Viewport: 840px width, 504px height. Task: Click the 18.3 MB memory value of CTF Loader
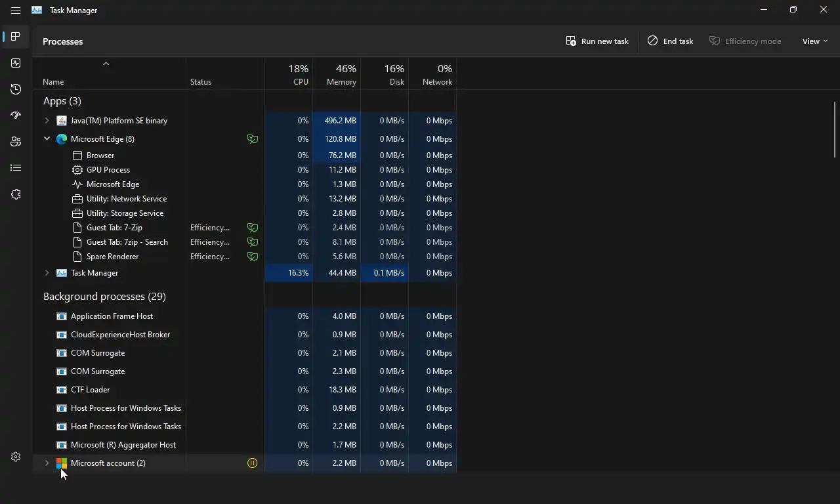344,390
